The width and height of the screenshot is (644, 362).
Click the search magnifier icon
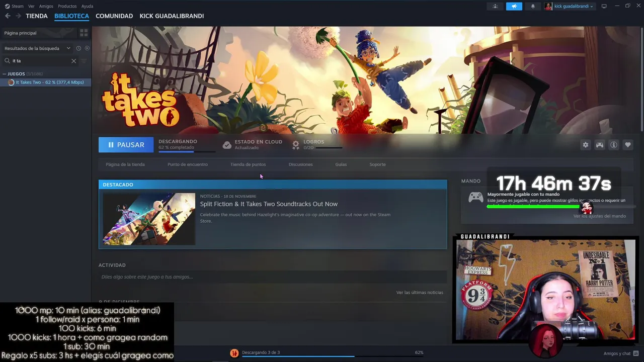coord(8,61)
